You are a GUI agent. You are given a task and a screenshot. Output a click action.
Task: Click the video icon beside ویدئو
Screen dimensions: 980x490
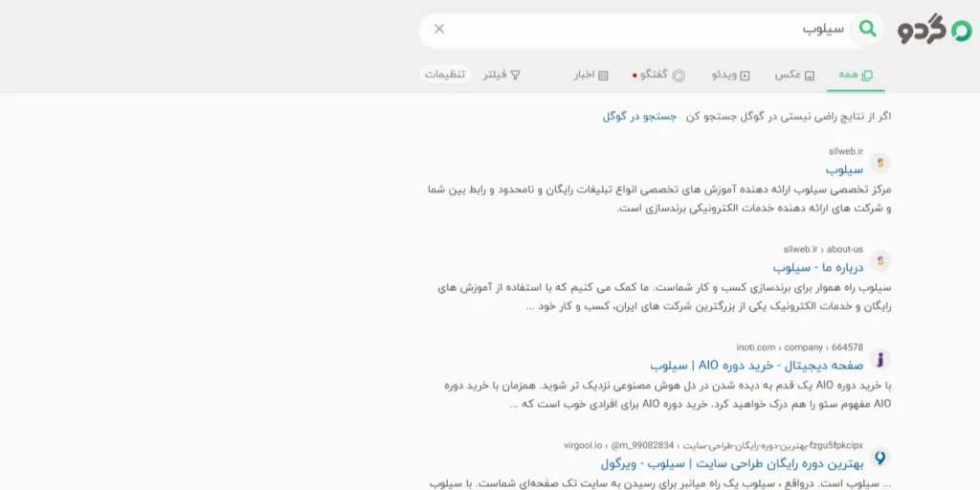pyautogui.click(x=745, y=76)
